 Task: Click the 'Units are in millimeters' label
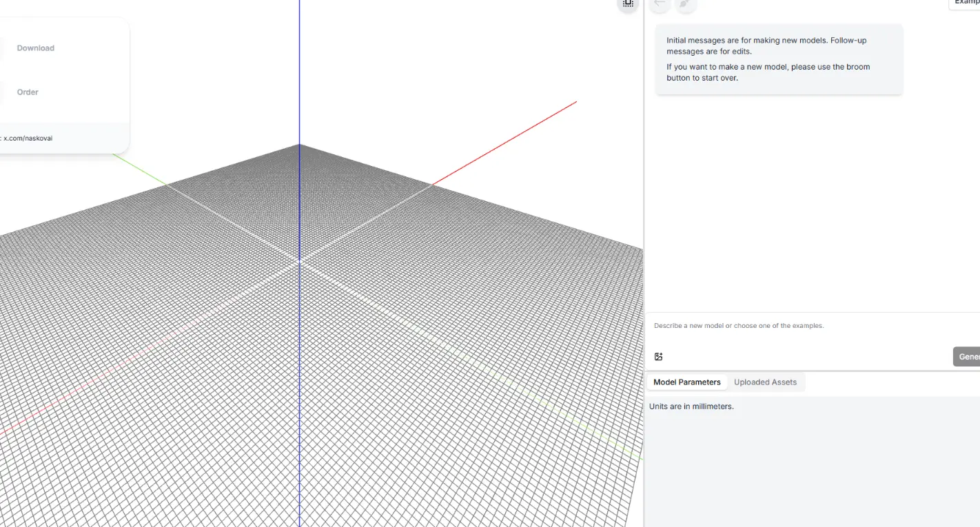click(x=691, y=406)
